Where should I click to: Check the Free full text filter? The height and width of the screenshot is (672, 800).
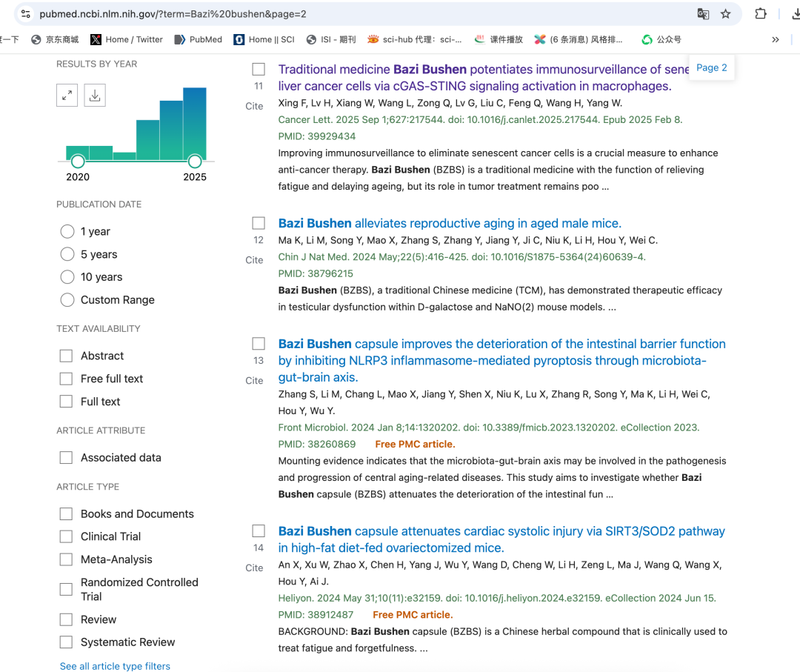[67, 379]
